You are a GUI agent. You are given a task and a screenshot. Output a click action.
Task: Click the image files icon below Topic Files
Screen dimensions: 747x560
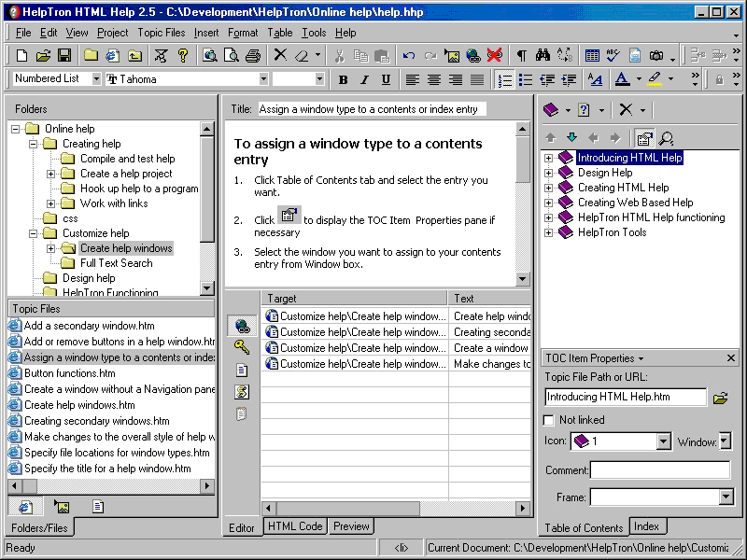point(62,507)
